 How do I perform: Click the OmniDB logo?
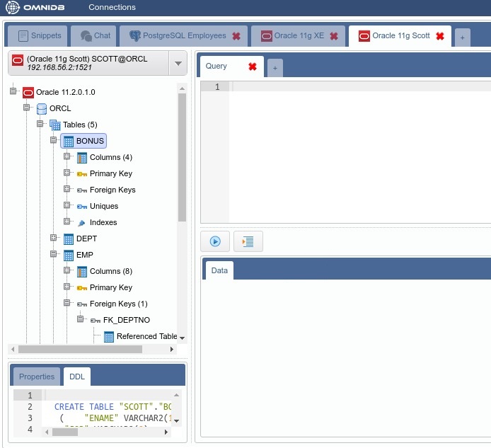point(35,7)
